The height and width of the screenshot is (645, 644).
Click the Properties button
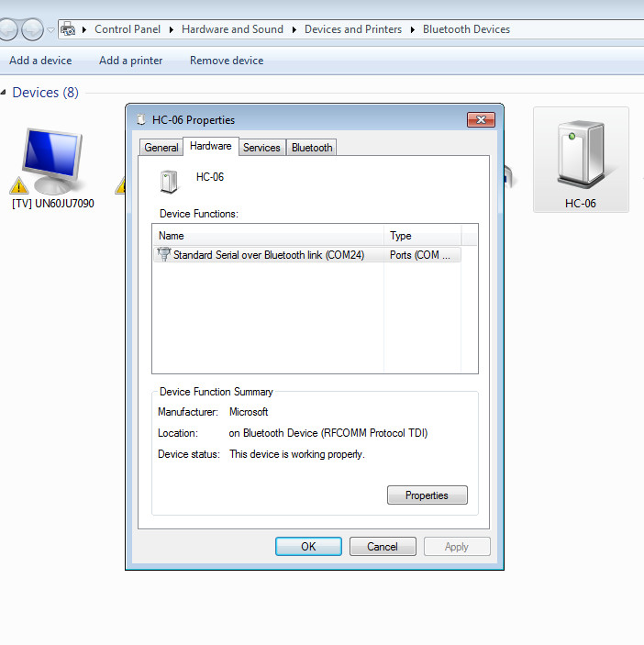coord(427,495)
